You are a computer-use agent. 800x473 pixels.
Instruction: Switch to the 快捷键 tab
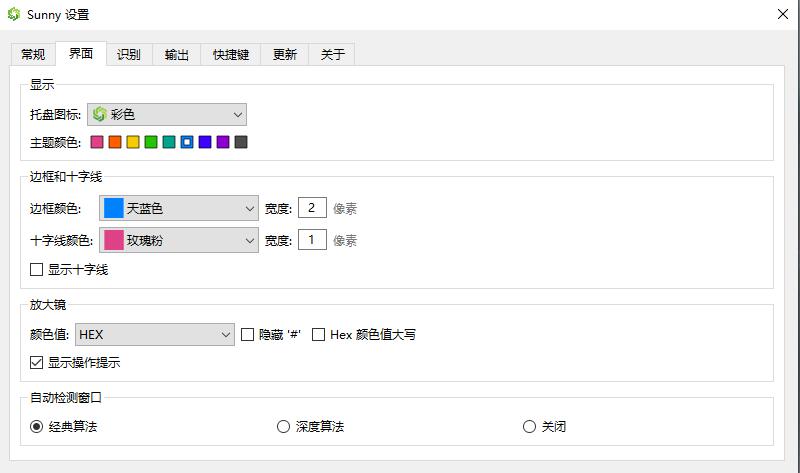point(231,54)
